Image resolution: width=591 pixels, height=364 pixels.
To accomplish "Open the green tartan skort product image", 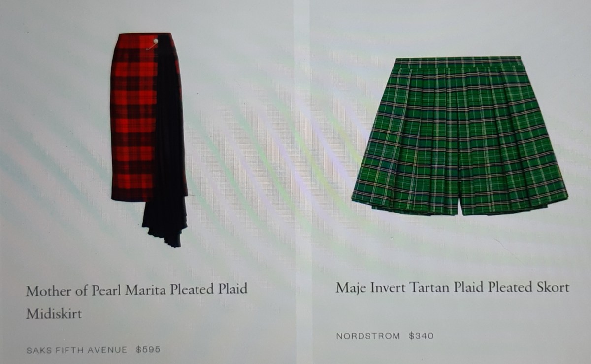I will [x=460, y=136].
